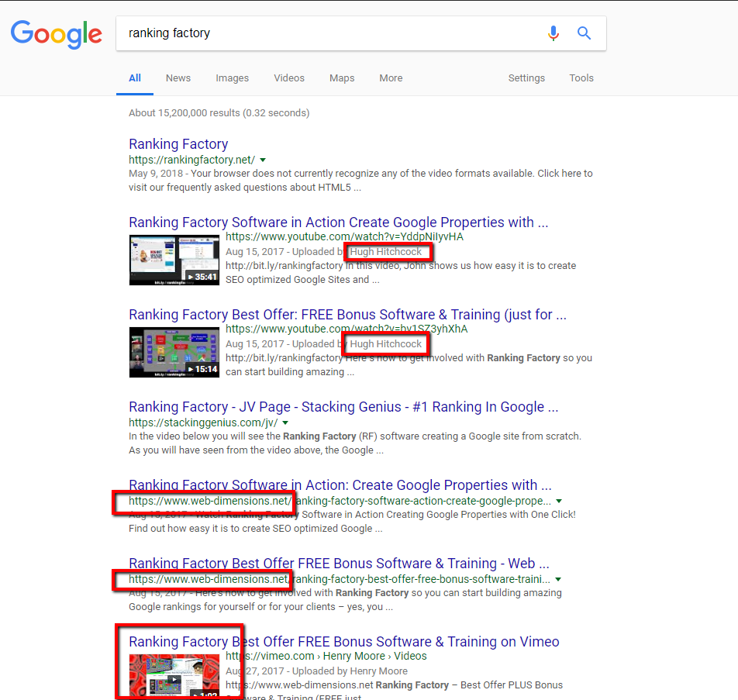This screenshot has width=738, height=700.
Task: Open the 'JV Page - Stacking Genius' result
Action: point(343,407)
